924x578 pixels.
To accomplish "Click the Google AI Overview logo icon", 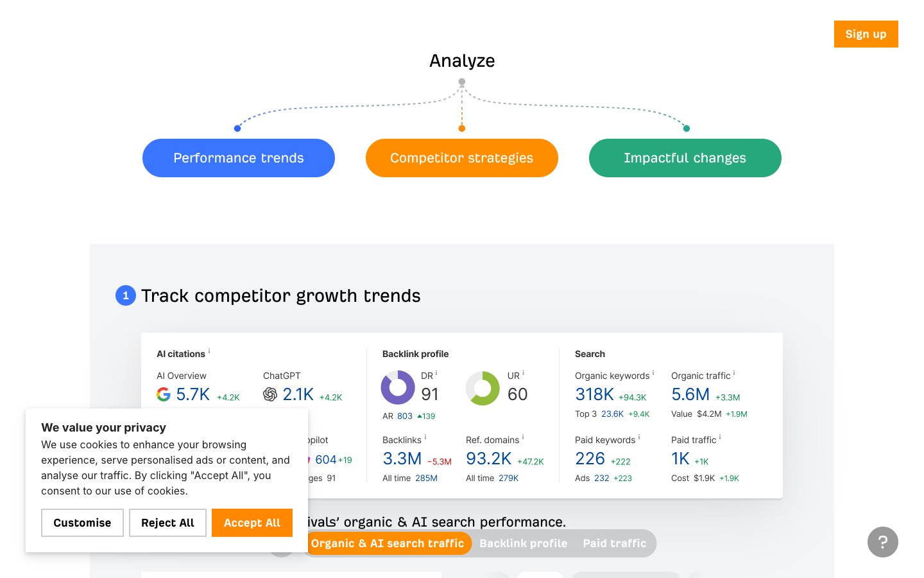I will pos(164,394).
